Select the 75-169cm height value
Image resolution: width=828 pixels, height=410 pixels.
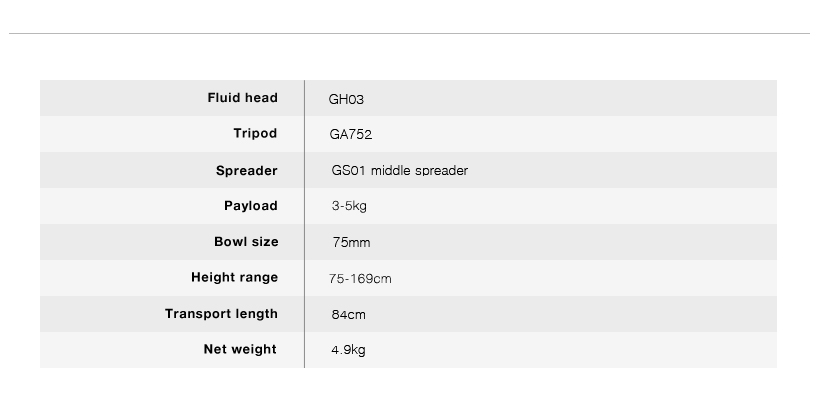click(360, 278)
